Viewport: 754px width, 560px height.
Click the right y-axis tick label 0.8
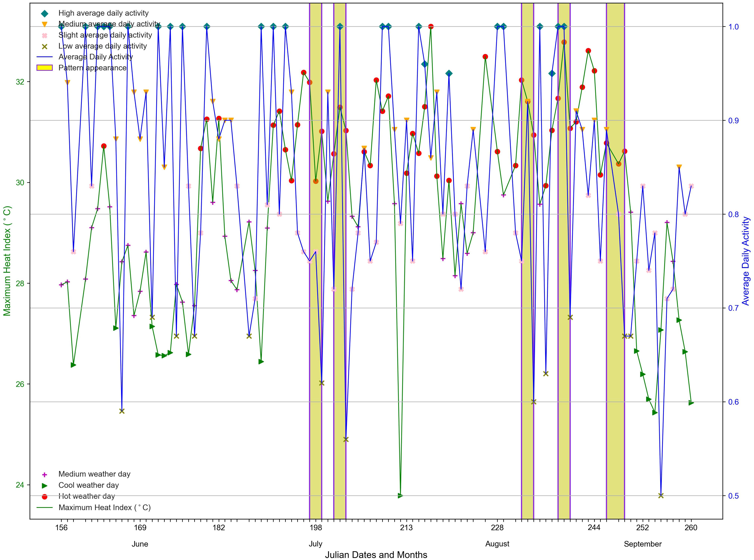coord(734,214)
